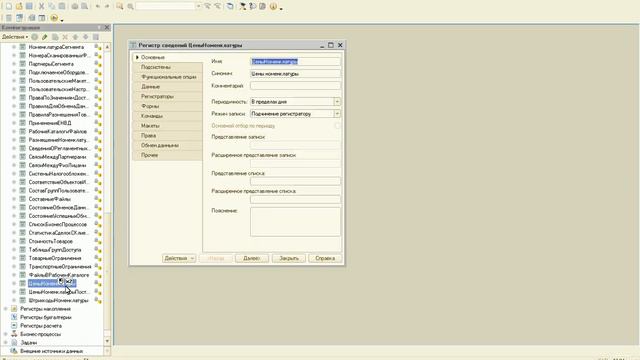Click the Далее button
The width and height of the screenshot is (640, 360).
[252, 258]
